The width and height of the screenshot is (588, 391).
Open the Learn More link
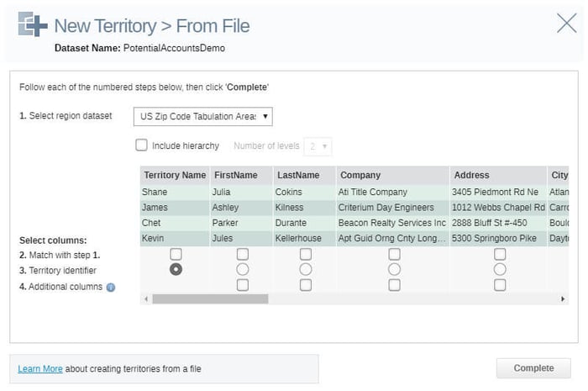click(x=40, y=368)
